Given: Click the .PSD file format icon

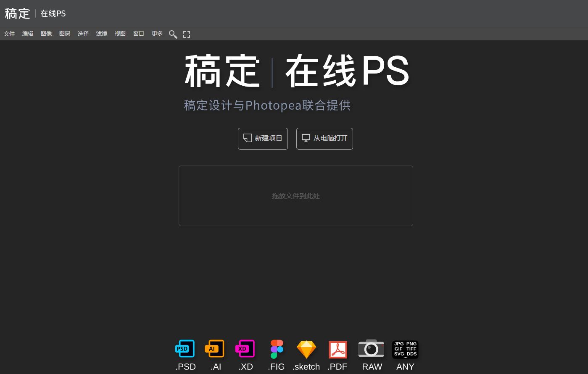Looking at the screenshot, I should pyautogui.click(x=185, y=349).
